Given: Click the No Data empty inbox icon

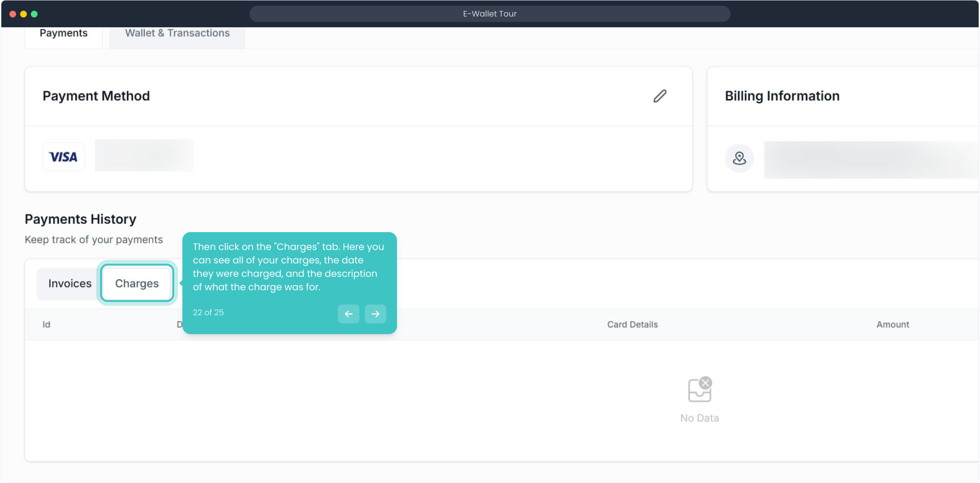Looking at the screenshot, I should [700, 389].
